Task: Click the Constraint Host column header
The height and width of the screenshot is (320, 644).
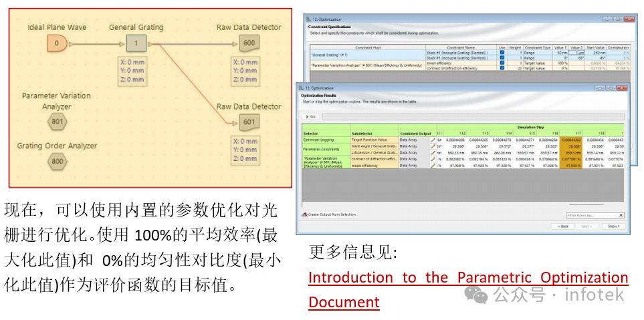Action: pyautogui.click(x=368, y=47)
